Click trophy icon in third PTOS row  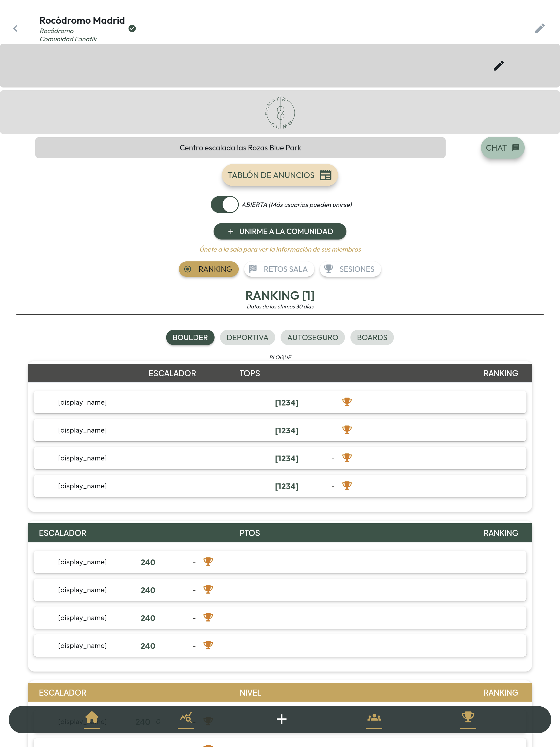(x=208, y=618)
